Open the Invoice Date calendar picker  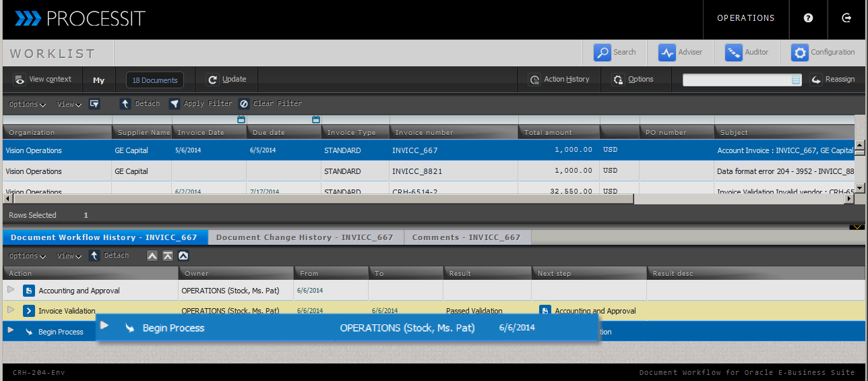[x=241, y=119]
